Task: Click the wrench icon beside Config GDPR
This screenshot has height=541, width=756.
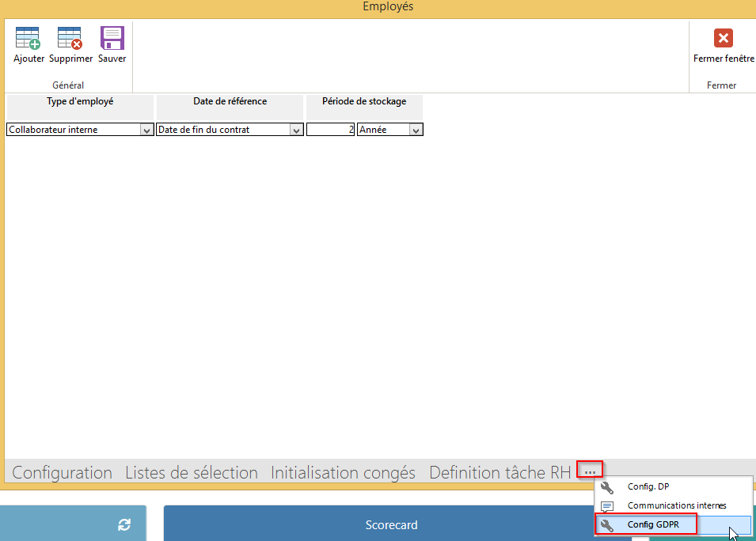Action: [607, 524]
